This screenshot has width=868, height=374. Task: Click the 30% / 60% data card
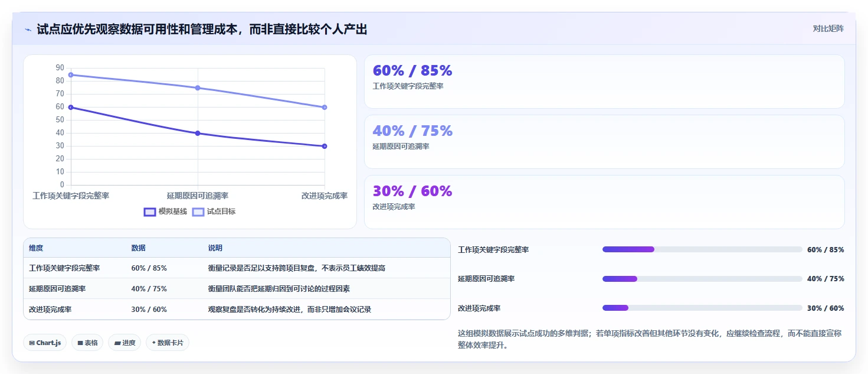click(x=604, y=202)
